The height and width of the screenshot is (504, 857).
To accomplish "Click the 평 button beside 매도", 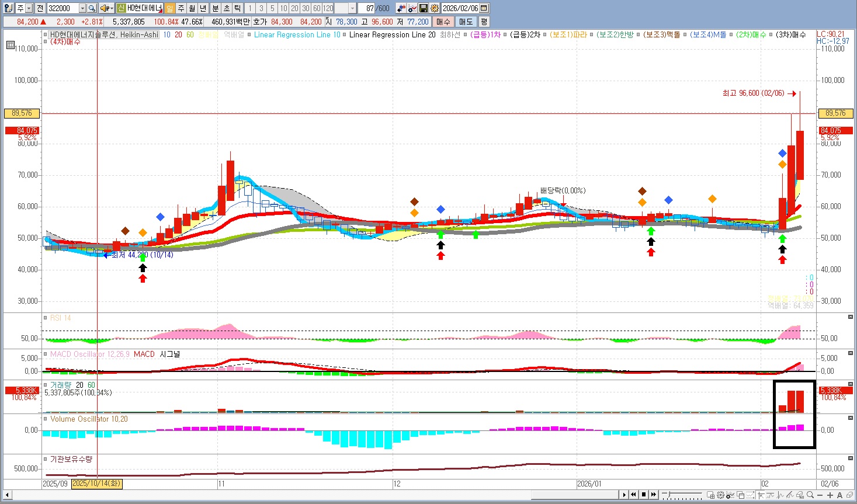I will click(x=484, y=22).
